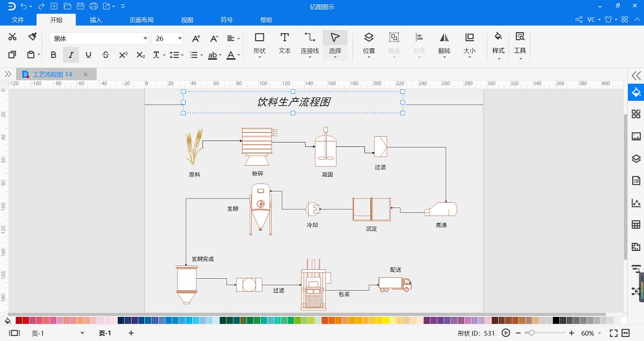
Task: Start presentation with the play button
Action: [506, 332]
